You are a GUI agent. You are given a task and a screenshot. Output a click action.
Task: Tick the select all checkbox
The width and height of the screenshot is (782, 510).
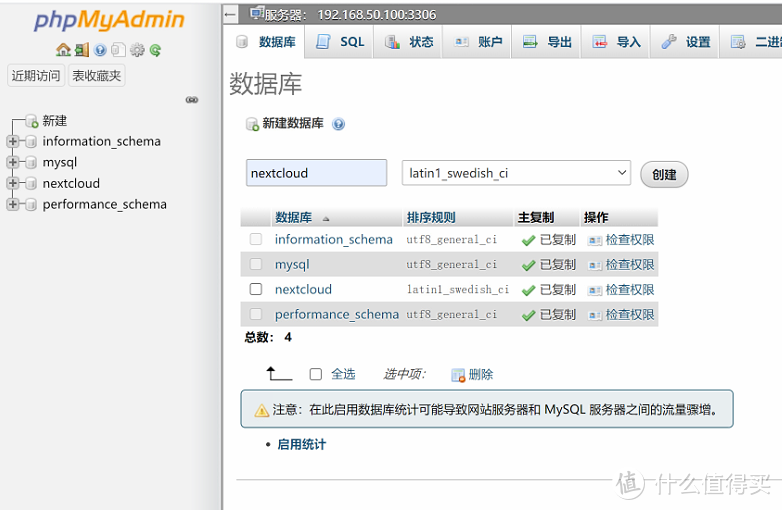(316, 374)
